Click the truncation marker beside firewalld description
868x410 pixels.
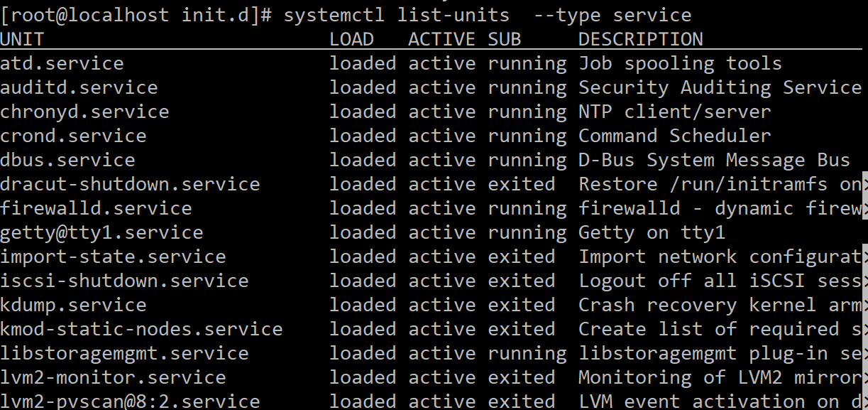(864, 209)
